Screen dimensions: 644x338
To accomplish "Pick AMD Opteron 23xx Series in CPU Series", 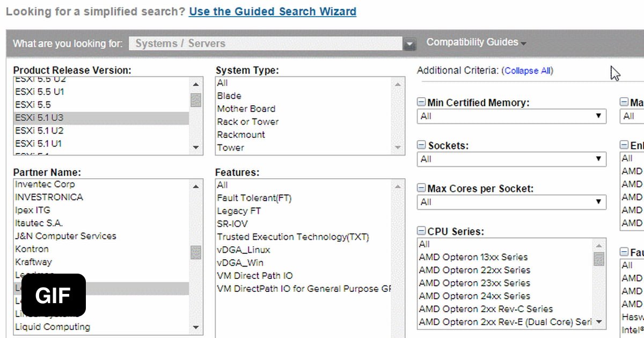I will (x=474, y=283).
